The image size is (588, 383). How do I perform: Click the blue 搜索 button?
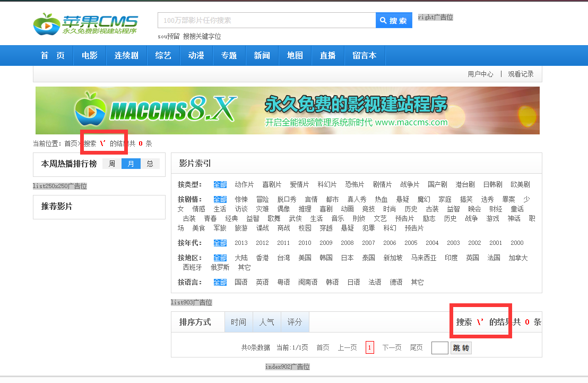(394, 20)
